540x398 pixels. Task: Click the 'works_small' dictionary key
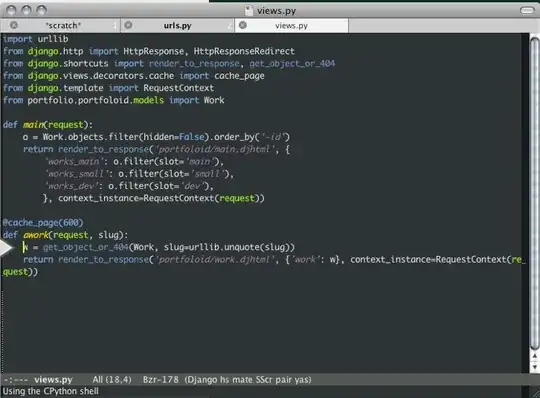click(76, 174)
